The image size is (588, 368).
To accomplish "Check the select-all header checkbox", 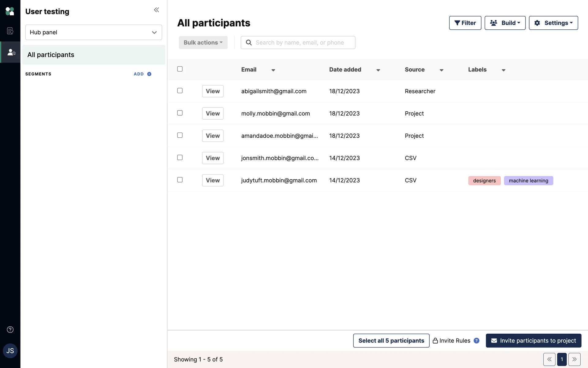I will pos(180,69).
